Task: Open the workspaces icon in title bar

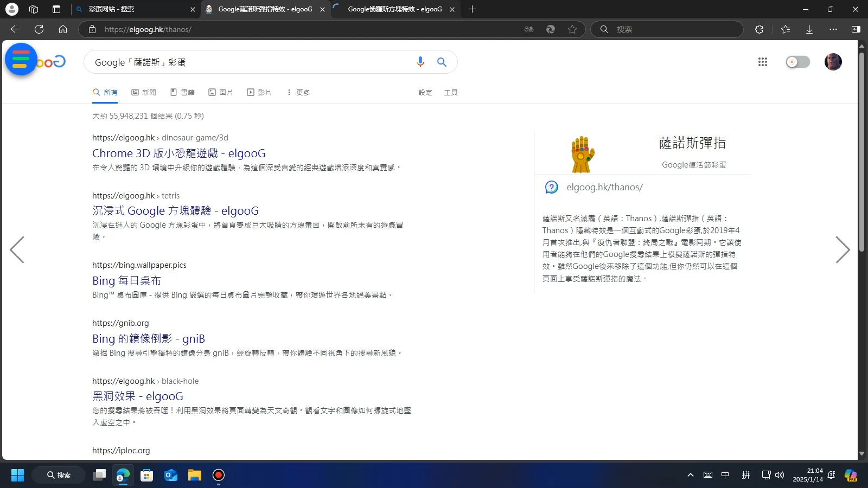Action: tap(34, 9)
